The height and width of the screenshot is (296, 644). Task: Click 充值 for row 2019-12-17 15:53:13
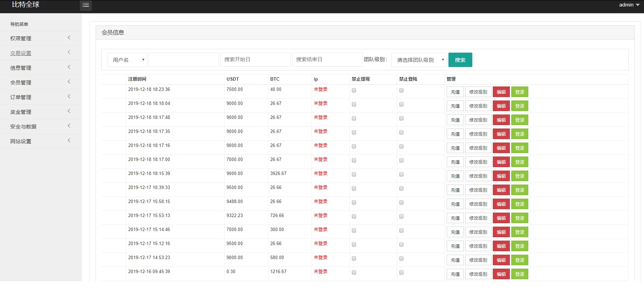[x=455, y=218]
